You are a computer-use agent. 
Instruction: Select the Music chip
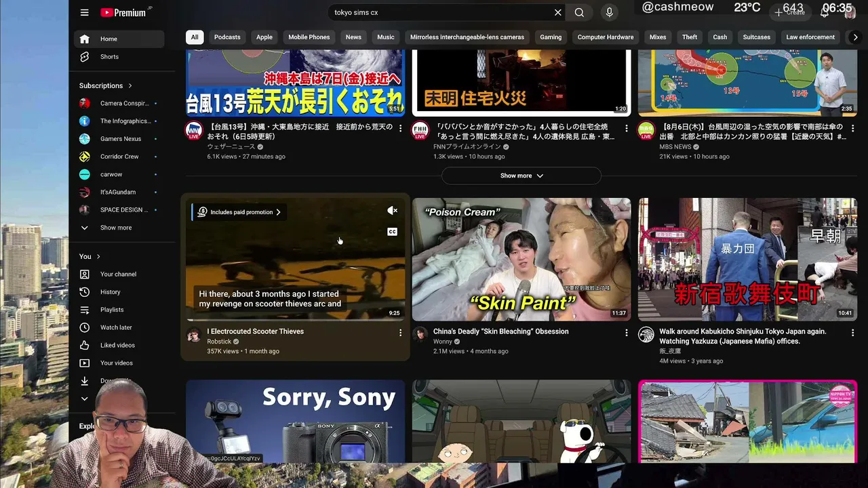point(386,37)
